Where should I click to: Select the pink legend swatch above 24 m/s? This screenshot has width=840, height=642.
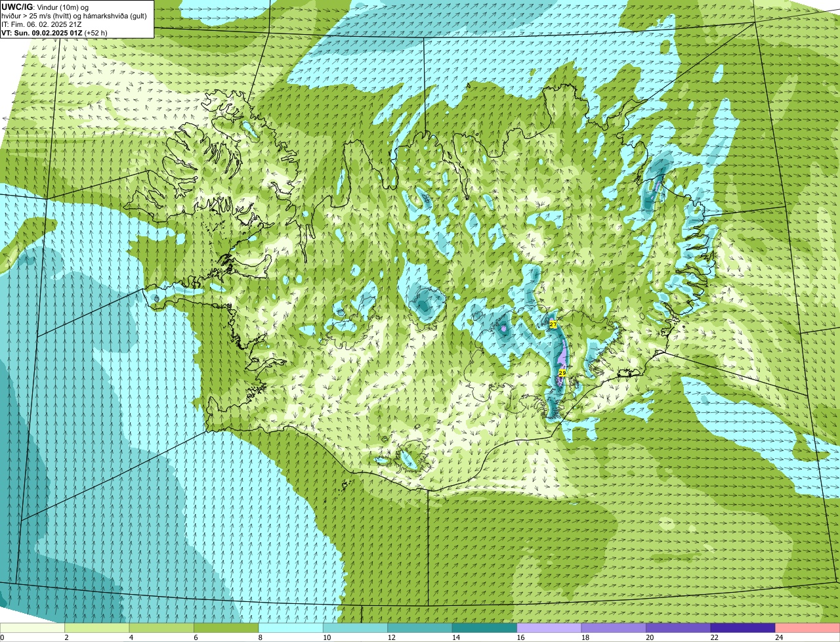click(x=807, y=628)
